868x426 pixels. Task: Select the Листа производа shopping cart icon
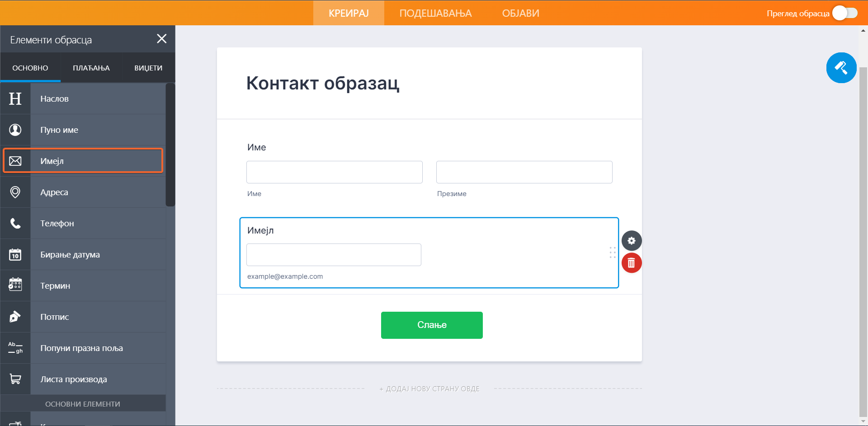tap(15, 379)
